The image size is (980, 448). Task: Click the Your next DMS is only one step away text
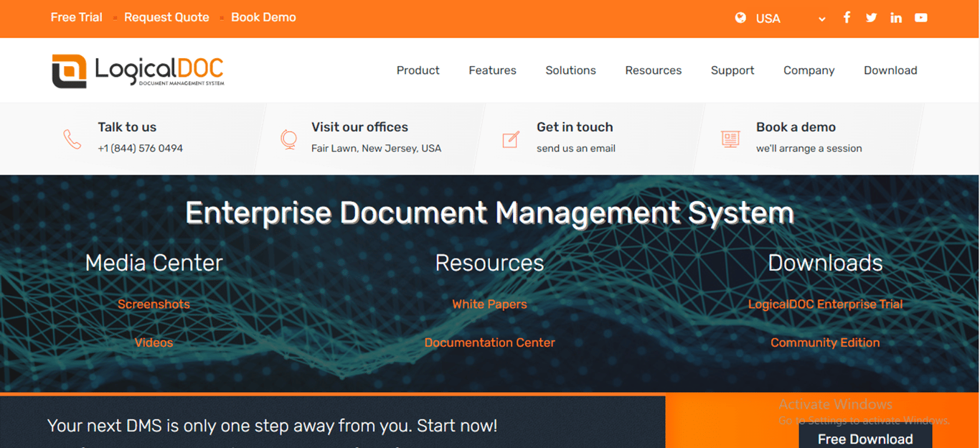pyautogui.click(x=272, y=426)
